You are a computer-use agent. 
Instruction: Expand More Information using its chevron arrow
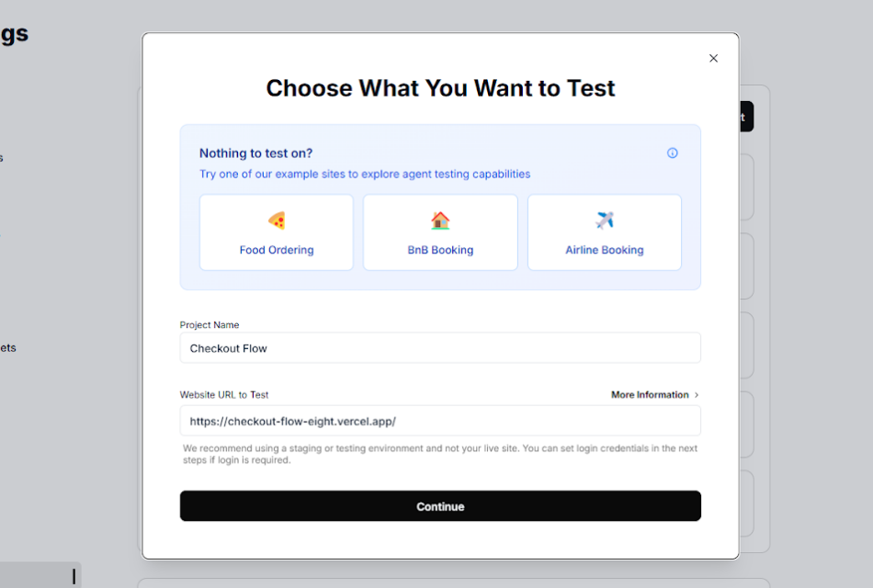694,394
